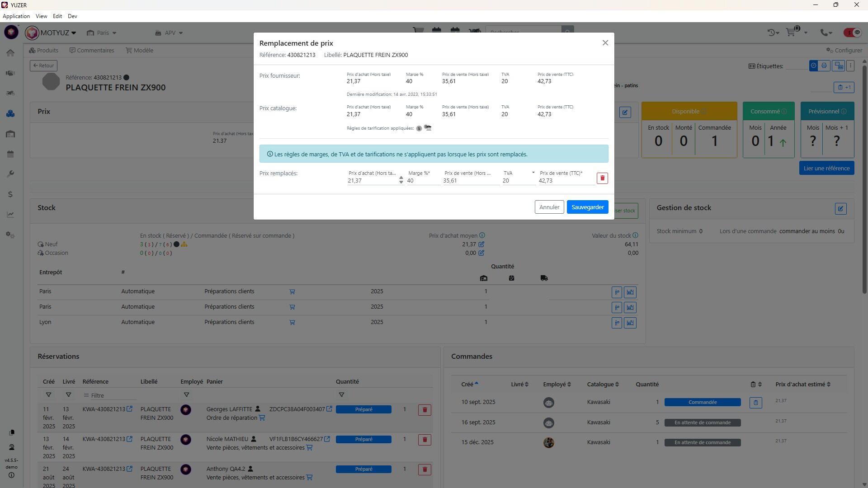Open the TVA dropdown in replaced prices
The width and height of the screenshot is (868, 488).
(533, 173)
